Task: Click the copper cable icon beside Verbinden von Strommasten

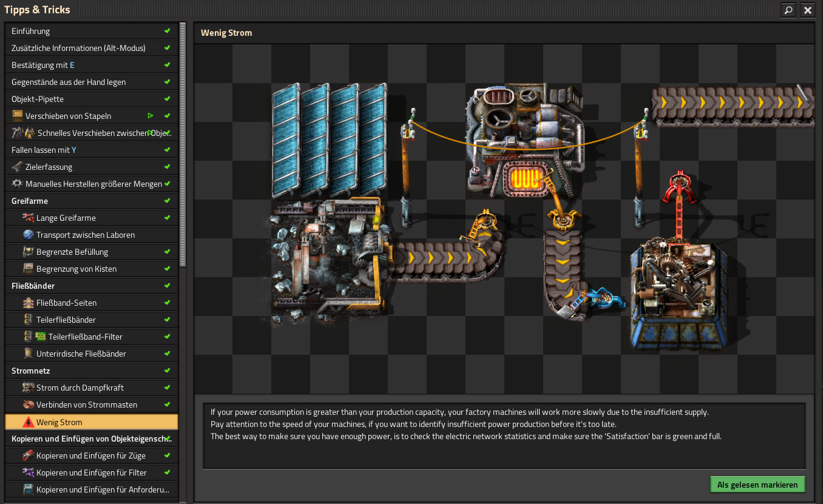Action: (28, 404)
